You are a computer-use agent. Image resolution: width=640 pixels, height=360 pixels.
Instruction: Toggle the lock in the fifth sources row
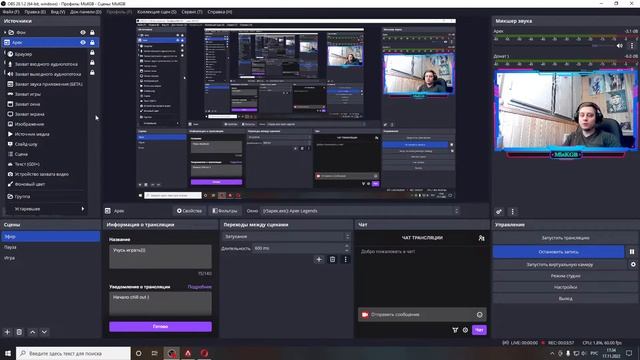point(92,72)
